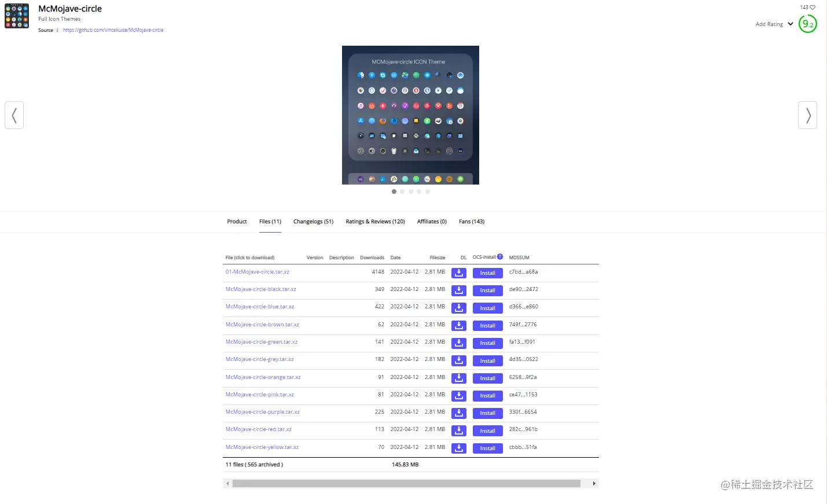The height and width of the screenshot is (504, 827).
Task: Click the Full Icon Themes category text
Action: (60, 19)
